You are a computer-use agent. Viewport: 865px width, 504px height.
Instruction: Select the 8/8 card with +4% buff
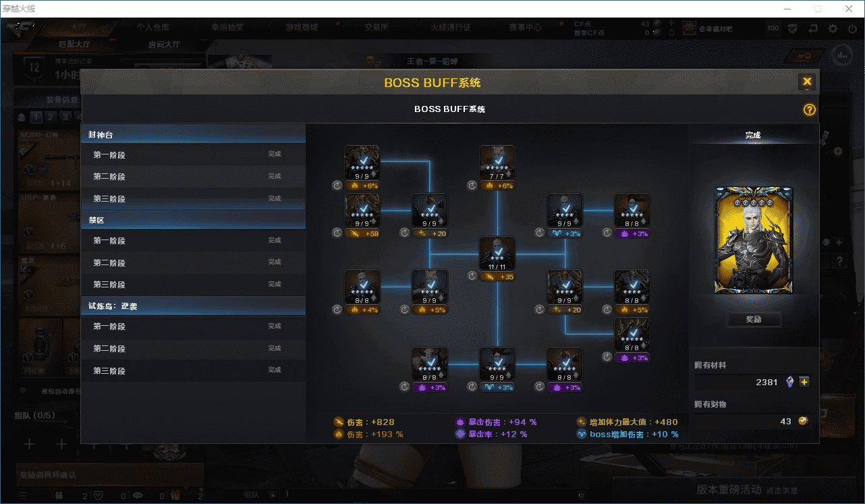(362, 287)
